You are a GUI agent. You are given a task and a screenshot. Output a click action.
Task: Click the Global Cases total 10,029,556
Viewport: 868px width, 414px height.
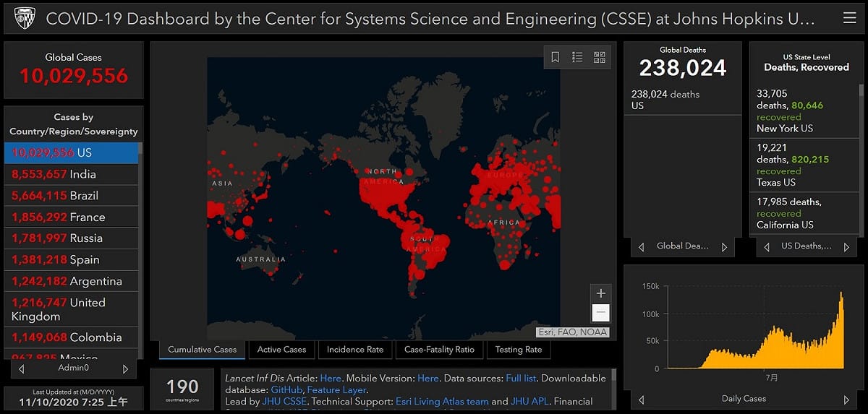tap(73, 75)
